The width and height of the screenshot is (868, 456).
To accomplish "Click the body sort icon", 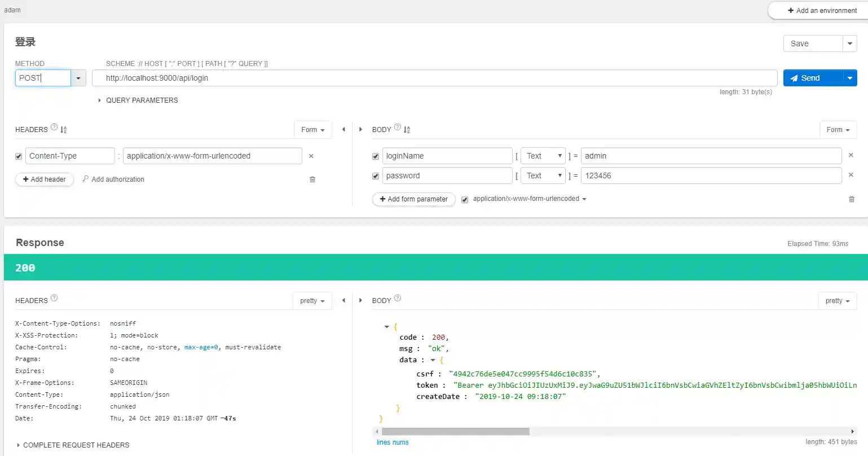I will click(x=407, y=130).
